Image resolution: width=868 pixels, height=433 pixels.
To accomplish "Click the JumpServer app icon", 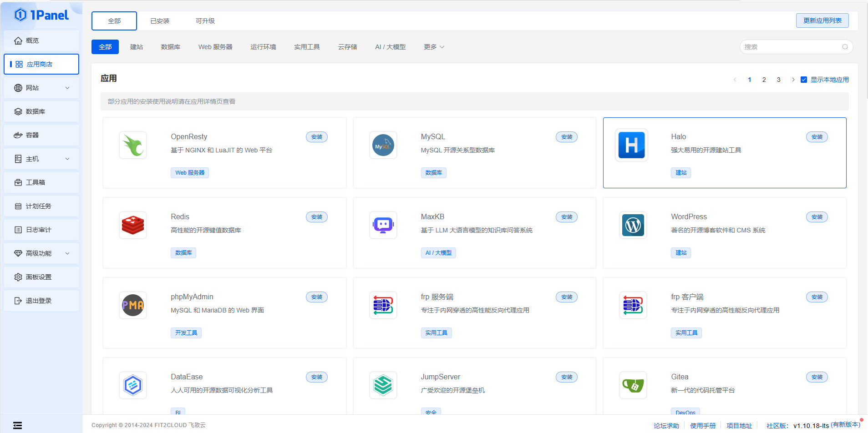I will (x=383, y=385).
